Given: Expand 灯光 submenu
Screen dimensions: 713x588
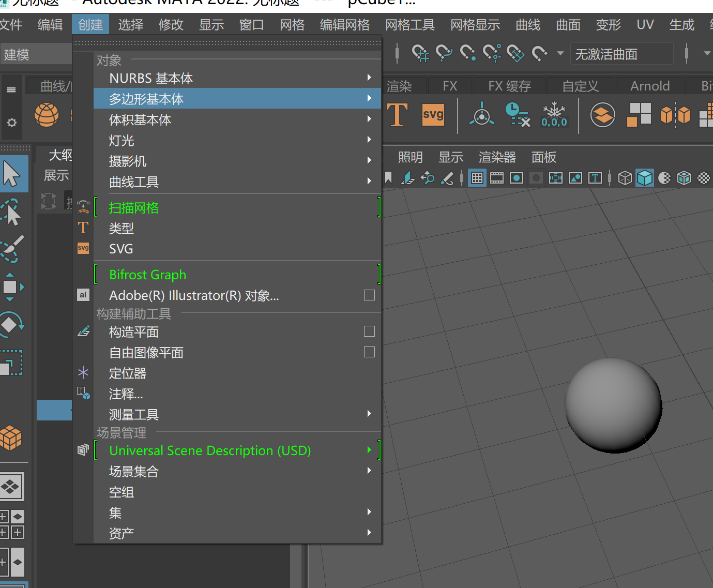Looking at the screenshot, I should 237,140.
